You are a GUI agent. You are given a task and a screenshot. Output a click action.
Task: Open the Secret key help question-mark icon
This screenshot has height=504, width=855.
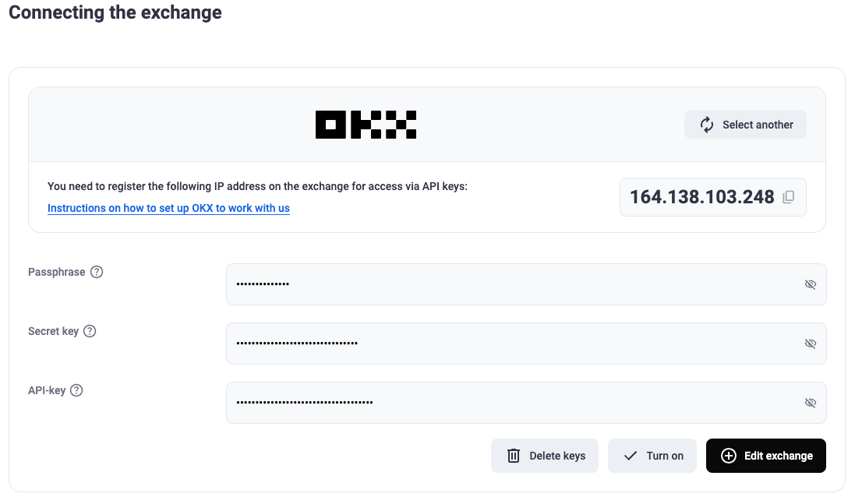coord(90,331)
